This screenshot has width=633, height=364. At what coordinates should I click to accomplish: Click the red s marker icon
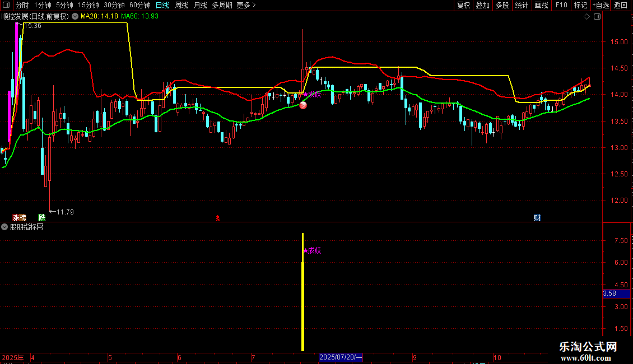pyautogui.click(x=217, y=218)
